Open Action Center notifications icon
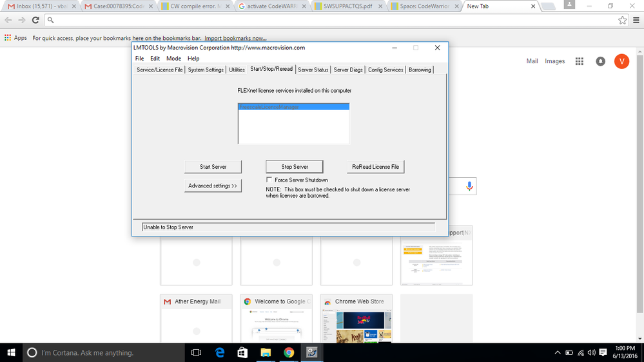 [x=603, y=352]
